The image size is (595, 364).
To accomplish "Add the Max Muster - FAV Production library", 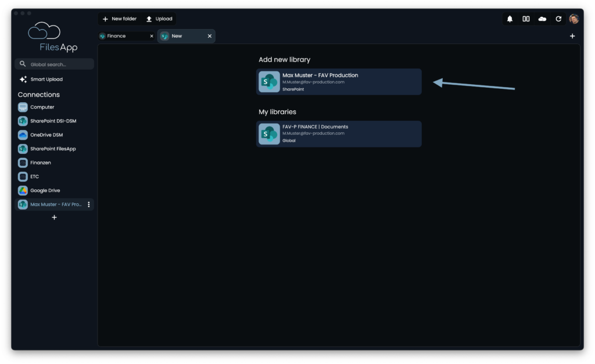I will pos(339,82).
